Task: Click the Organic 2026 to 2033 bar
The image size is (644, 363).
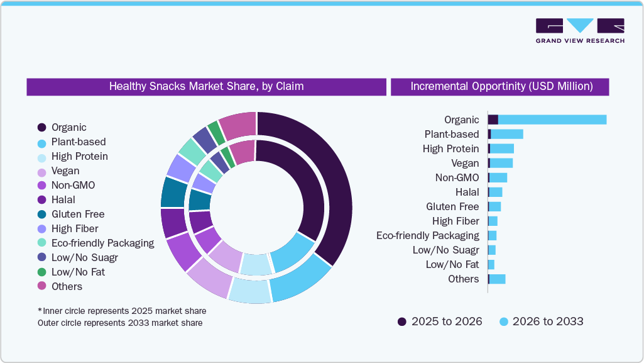Action: (x=552, y=120)
